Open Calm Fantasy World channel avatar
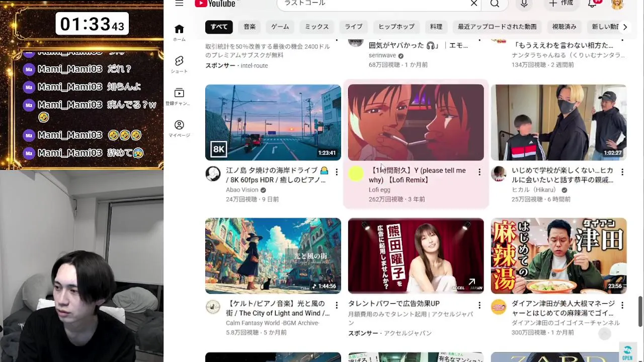Image resolution: width=644 pixels, height=362 pixels. click(213, 307)
